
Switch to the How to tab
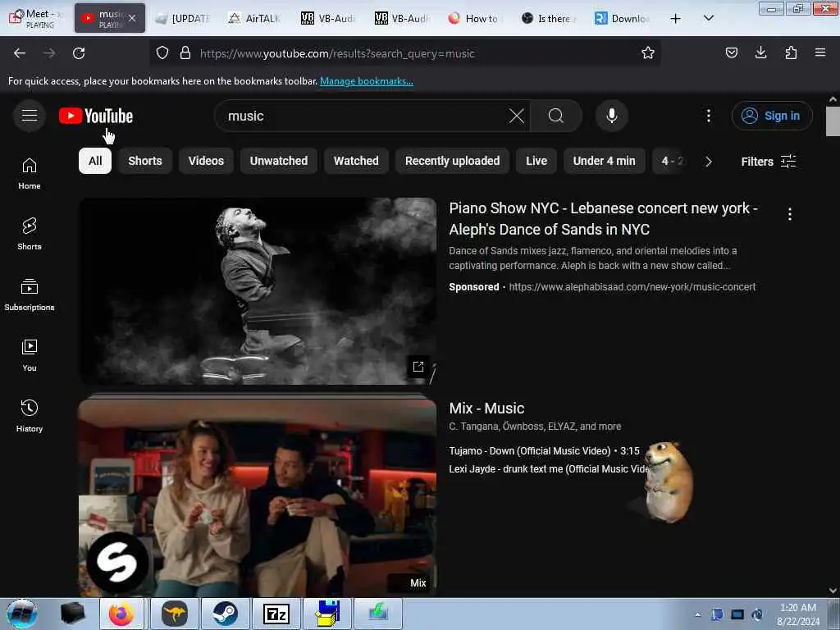pos(475,19)
